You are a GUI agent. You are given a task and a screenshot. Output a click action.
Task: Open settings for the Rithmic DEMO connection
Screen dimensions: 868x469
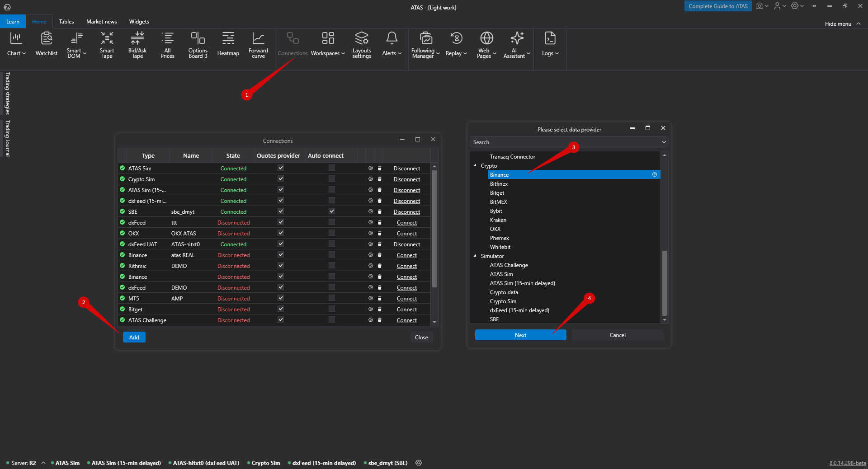[371, 266]
